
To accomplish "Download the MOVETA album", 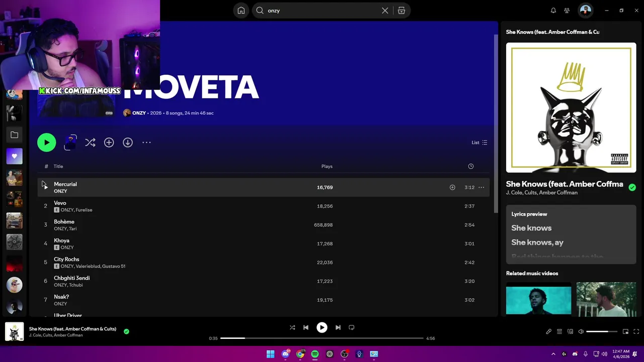I will click(128, 143).
